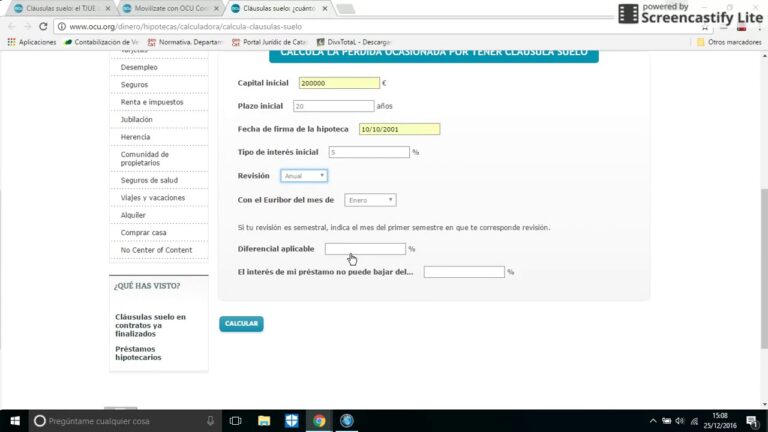Open the Portal Jurídic de Cata bookmark

270,42
